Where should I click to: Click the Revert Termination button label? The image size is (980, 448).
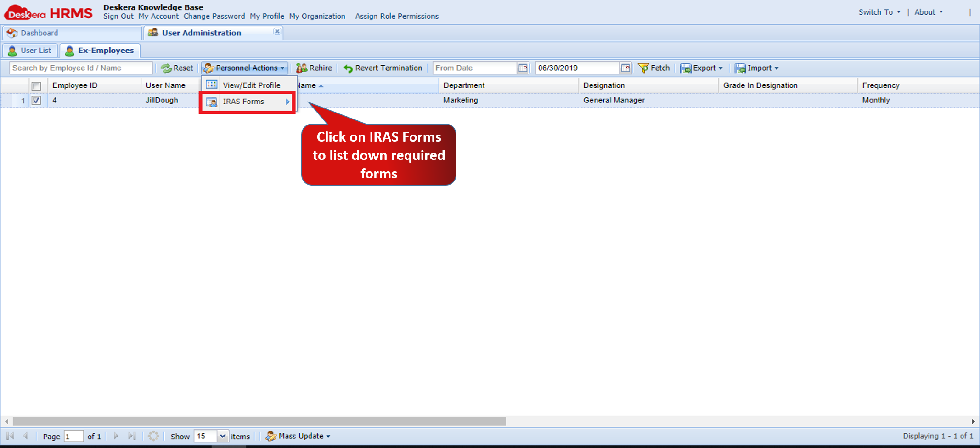(389, 68)
